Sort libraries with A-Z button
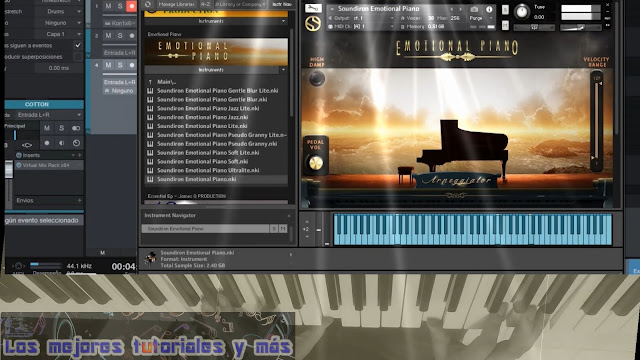The height and width of the screenshot is (360, 640). 205,4
